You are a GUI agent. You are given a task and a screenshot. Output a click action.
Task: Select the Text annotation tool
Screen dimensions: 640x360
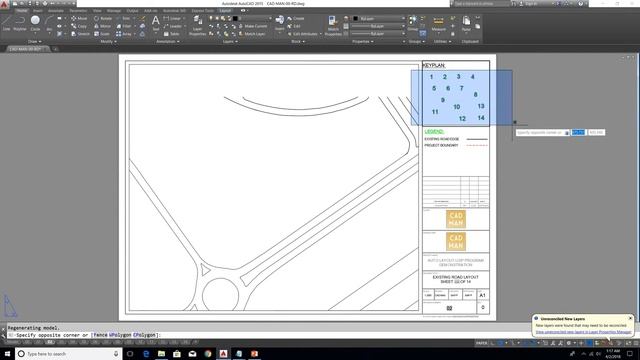156,23
